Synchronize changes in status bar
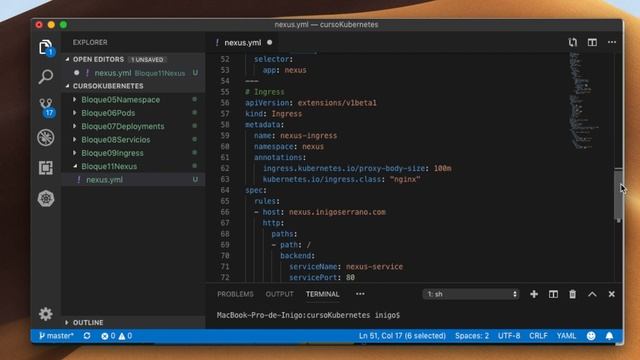The height and width of the screenshot is (360, 640). (x=87, y=336)
